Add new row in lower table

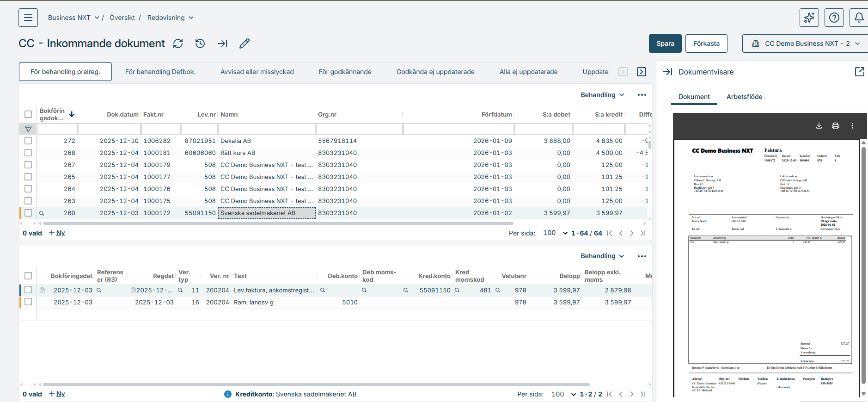(x=57, y=394)
